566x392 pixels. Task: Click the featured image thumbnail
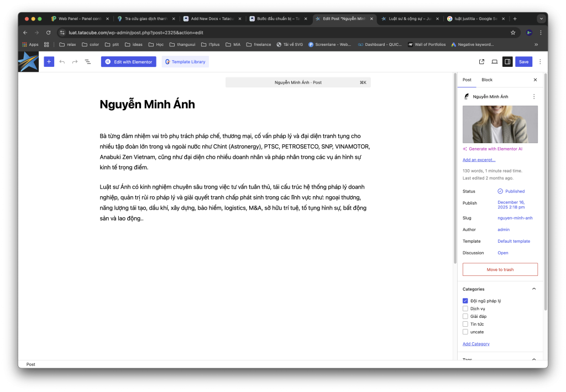pos(500,124)
